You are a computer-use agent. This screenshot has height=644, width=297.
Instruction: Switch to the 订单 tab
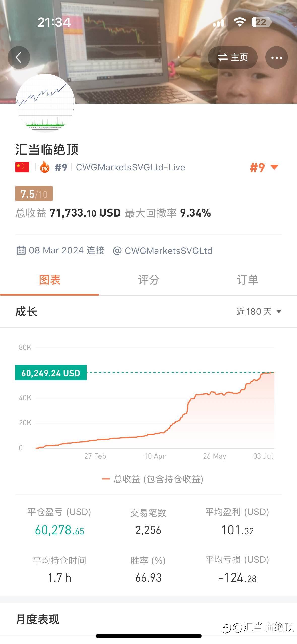coord(247,280)
